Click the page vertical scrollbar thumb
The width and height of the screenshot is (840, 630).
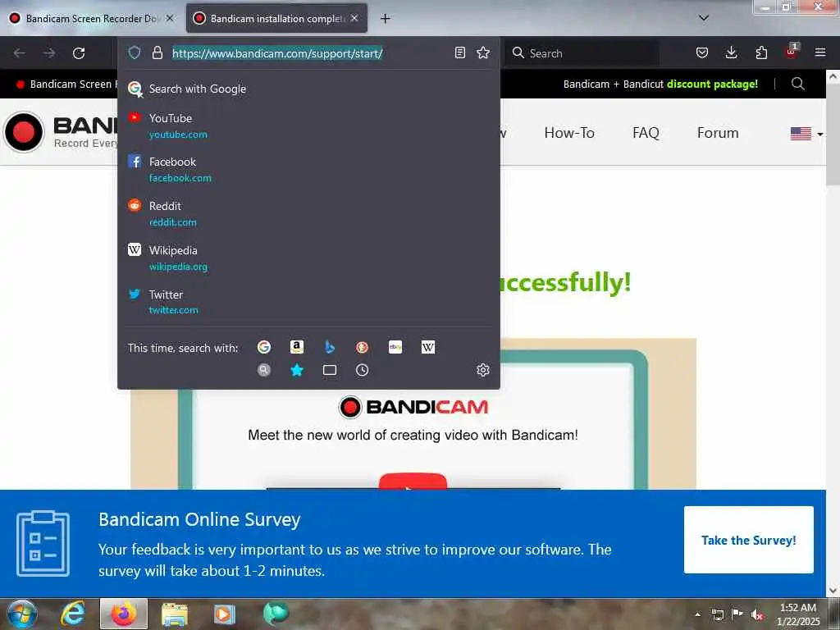point(833,134)
